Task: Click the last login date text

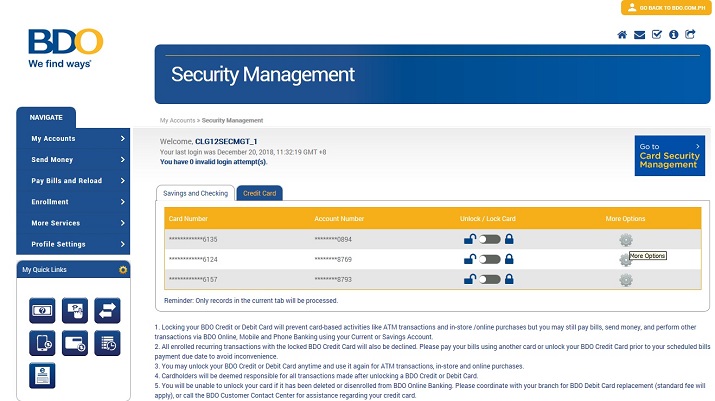Action: click(243, 152)
